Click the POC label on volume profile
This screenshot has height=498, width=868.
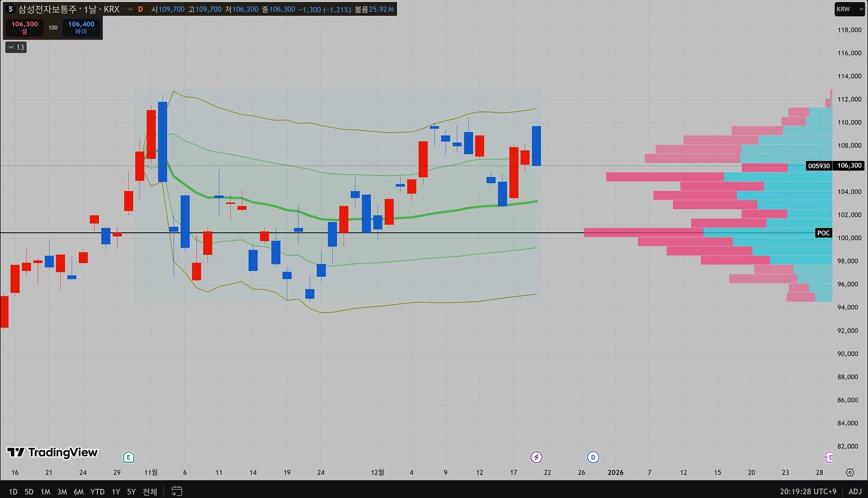823,233
